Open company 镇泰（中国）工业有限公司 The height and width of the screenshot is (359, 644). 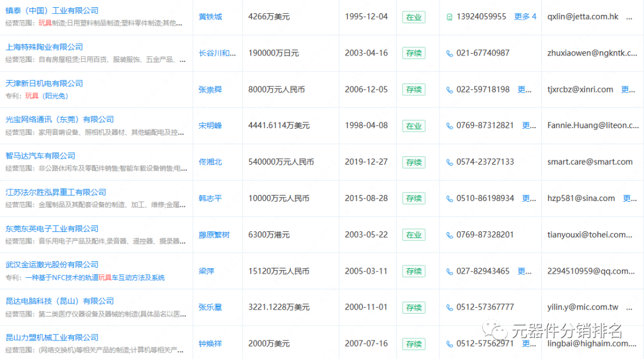(x=52, y=10)
